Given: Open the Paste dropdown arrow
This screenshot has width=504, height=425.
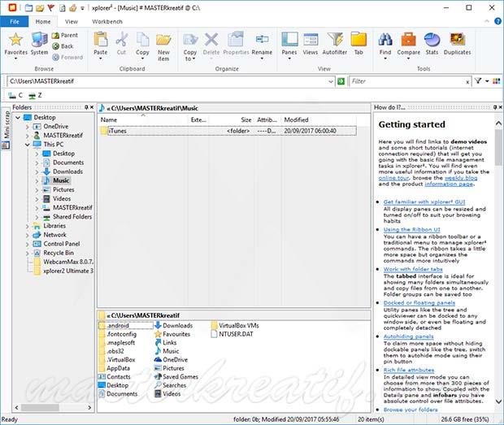Looking at the screenshot, I should click(101, 59).
